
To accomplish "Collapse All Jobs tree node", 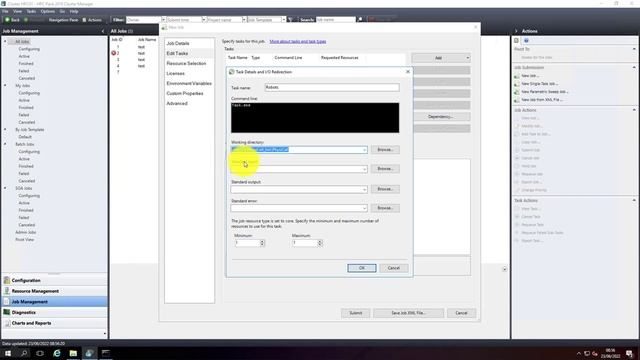I will point(5,42).
